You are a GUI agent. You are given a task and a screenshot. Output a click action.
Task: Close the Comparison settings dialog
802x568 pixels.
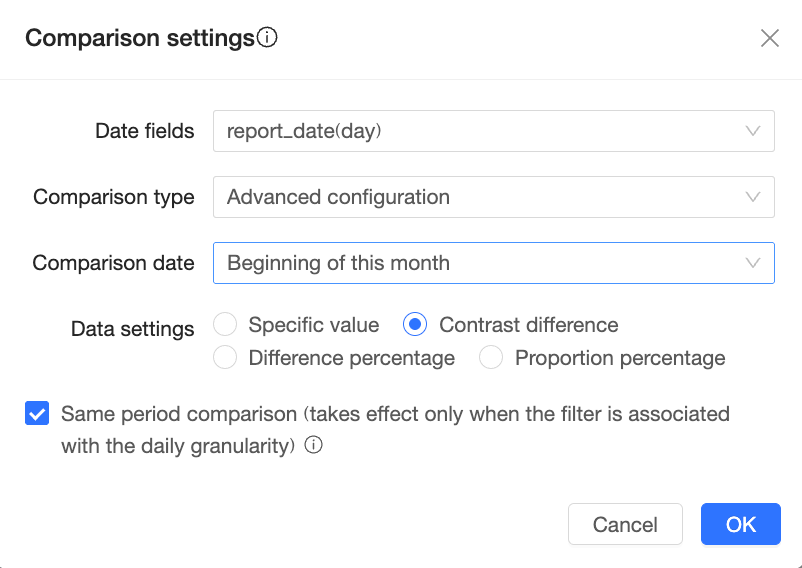769,39
